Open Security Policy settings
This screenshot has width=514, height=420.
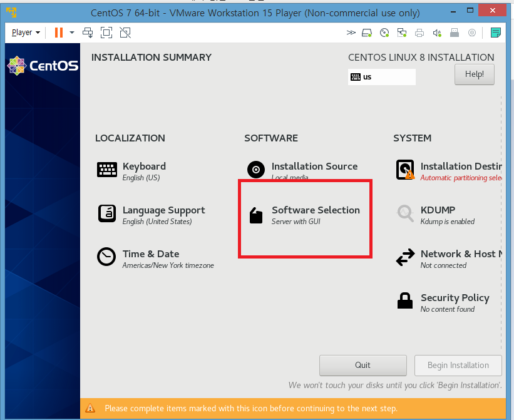click(x=443, y=303)
